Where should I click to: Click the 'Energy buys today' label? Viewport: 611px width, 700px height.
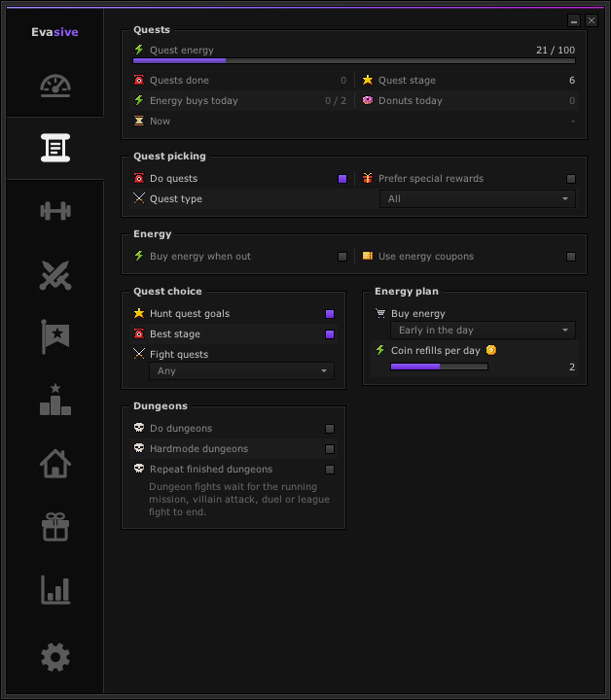[194, 100]
